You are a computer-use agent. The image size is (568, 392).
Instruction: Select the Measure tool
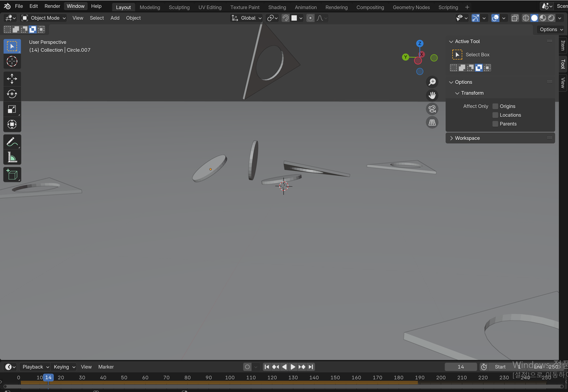(x=12, y=158)
